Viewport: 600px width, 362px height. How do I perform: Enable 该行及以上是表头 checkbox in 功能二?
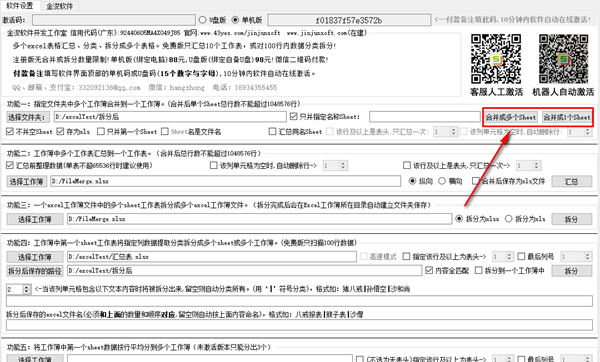(407, 165)
